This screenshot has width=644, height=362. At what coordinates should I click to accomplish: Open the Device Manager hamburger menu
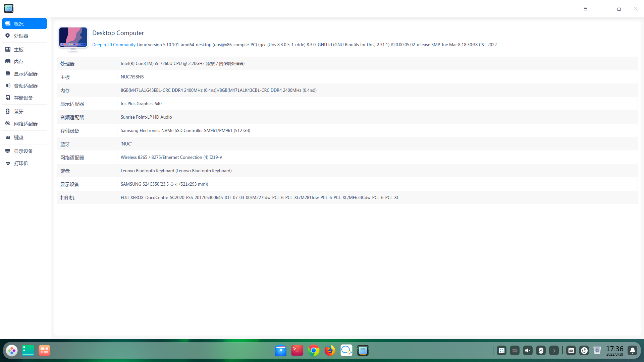coord(586,8)
